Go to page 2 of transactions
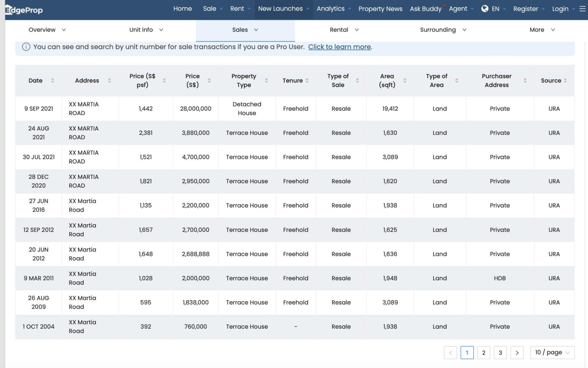 (x=484, y=353)
